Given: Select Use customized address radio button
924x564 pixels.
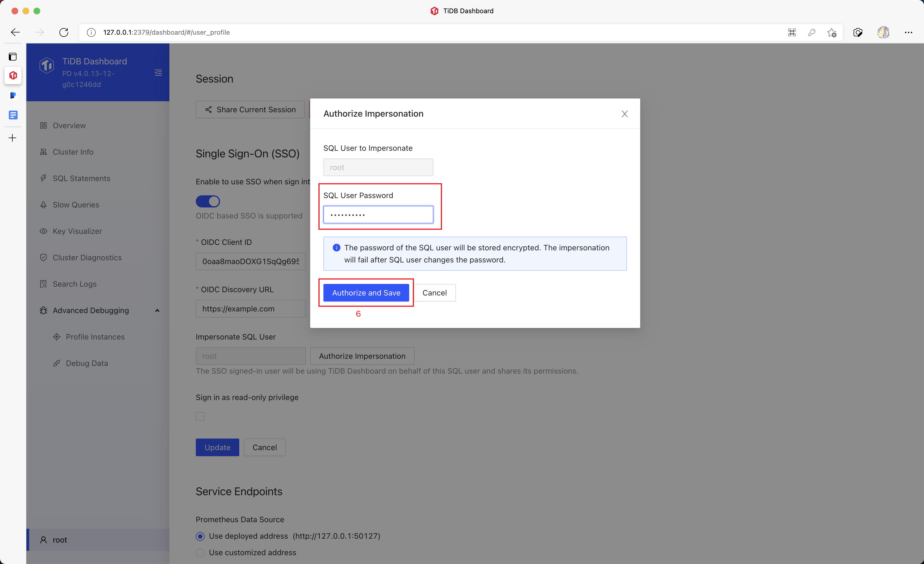Looking at the screenshot, I should point(200,552).
